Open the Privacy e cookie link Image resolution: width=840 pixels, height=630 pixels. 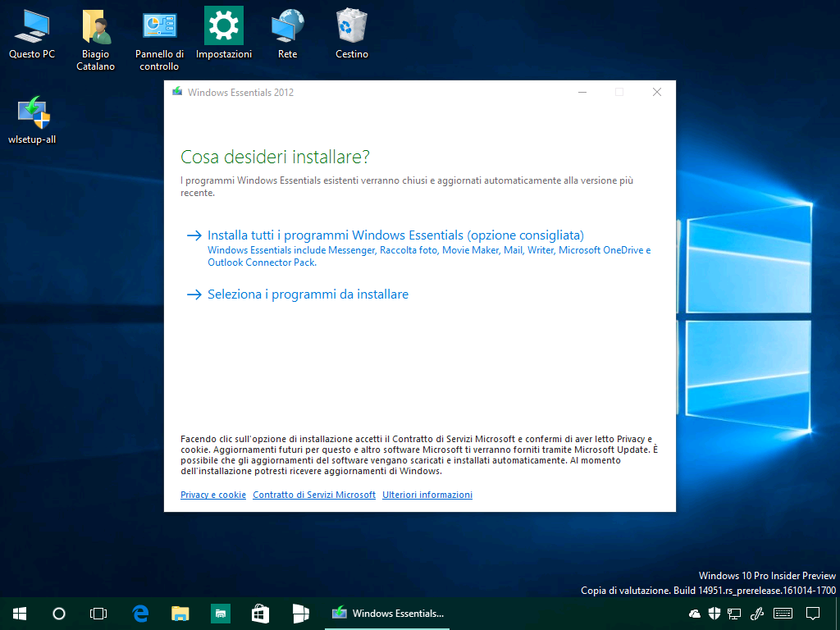pos(213,495)
